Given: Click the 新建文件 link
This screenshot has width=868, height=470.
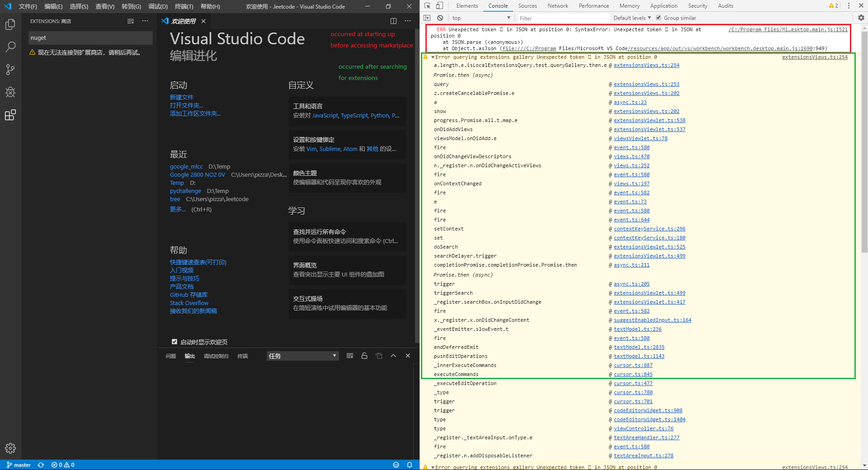Looking at the screenshot, I should [182, 97].
